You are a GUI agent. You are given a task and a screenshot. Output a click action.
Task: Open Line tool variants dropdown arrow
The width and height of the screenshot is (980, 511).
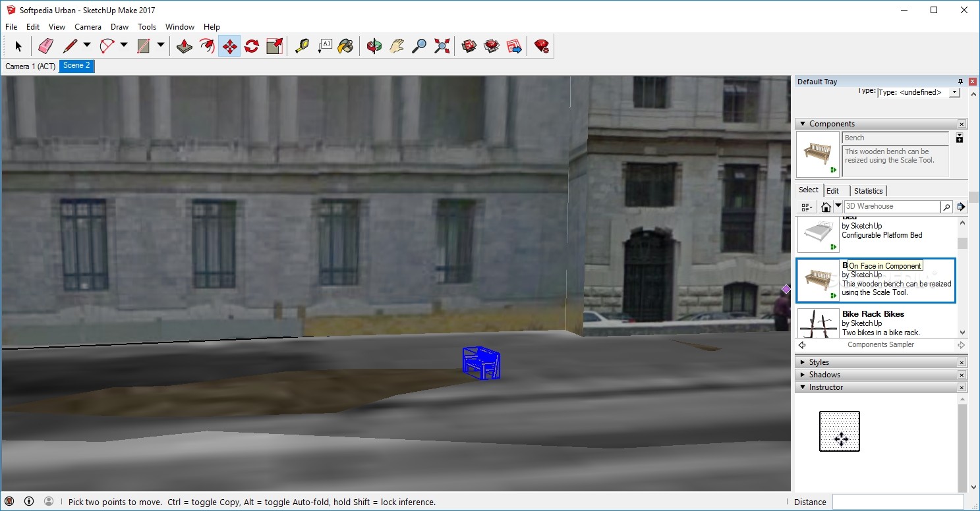pos(87,45)
